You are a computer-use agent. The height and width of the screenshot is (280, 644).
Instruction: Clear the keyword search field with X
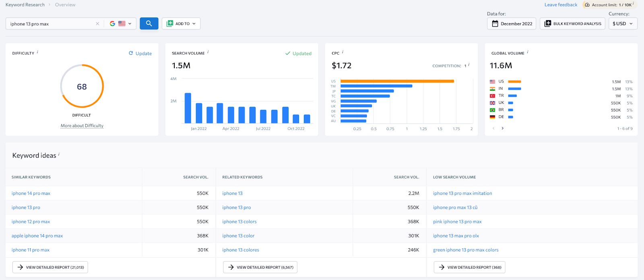click(97, 24)
